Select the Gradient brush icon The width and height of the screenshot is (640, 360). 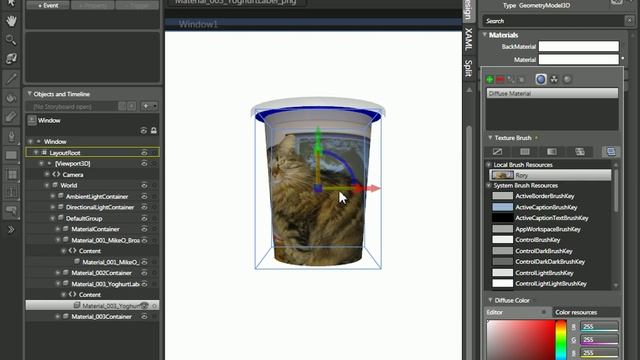pyautogui.click(x=552, y=152)
